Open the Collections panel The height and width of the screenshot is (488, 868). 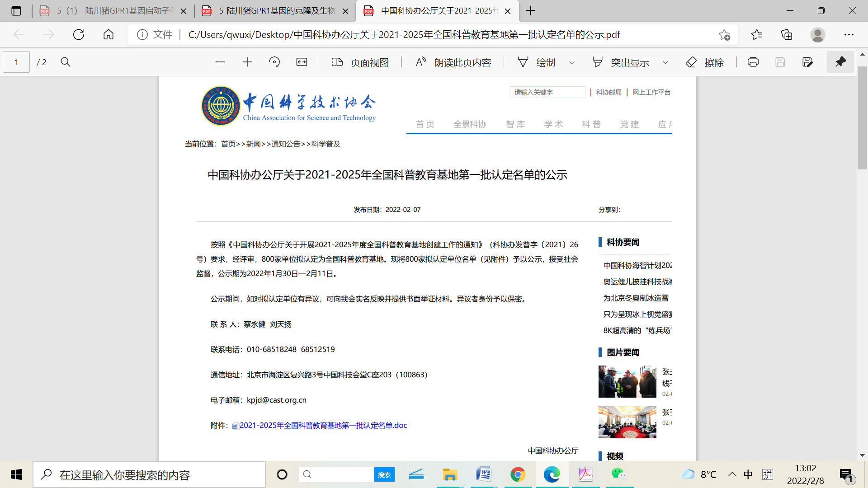pyautogui.click(x=787, y=35)
